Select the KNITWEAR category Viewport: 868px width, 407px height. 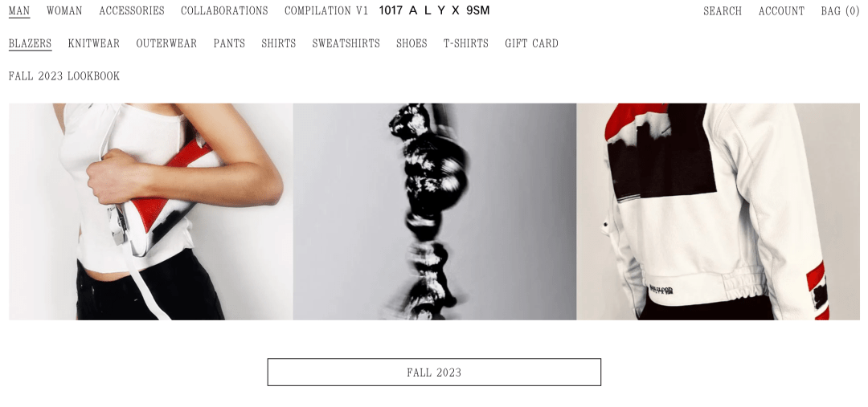tap(93, 43)
